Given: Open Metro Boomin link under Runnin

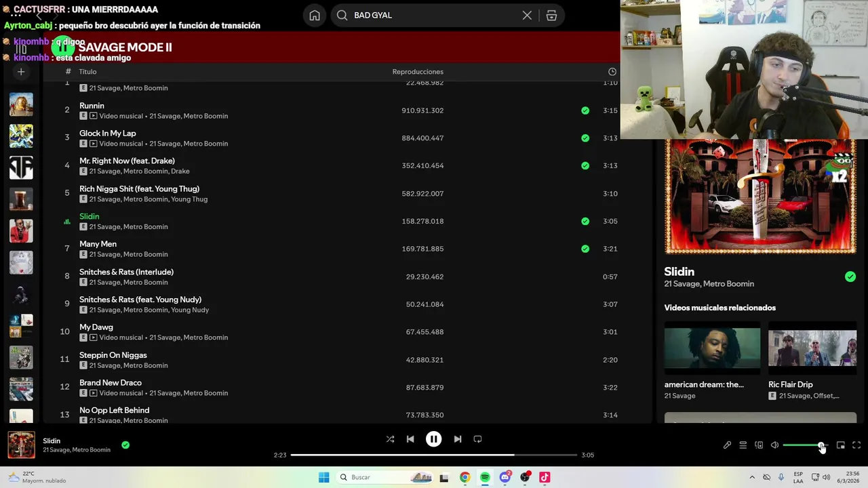Looking at the screenshot, I should click(205, 116).
